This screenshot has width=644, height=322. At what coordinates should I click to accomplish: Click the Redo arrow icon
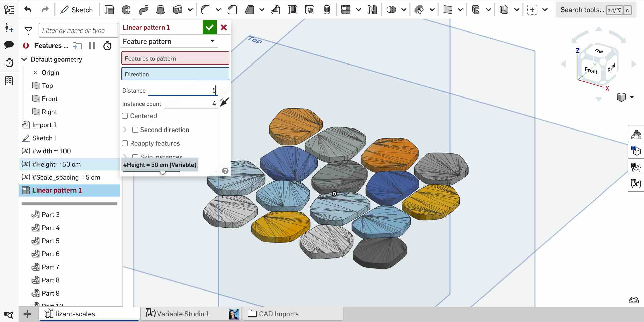click(45, 10)
